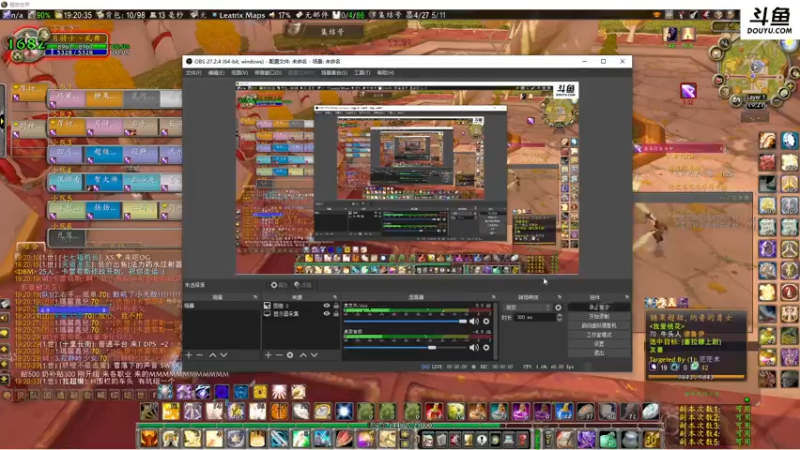Click source Filters button below preview
The height and width of the screenshot is (450, 800).
[x=303, y=285]
